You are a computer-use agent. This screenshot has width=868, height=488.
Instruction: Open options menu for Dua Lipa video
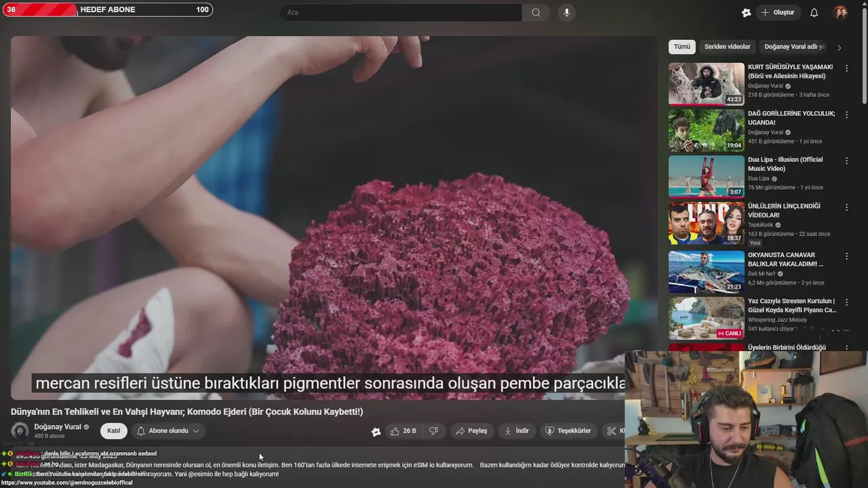pyautogui.click(x=846, y=161)
